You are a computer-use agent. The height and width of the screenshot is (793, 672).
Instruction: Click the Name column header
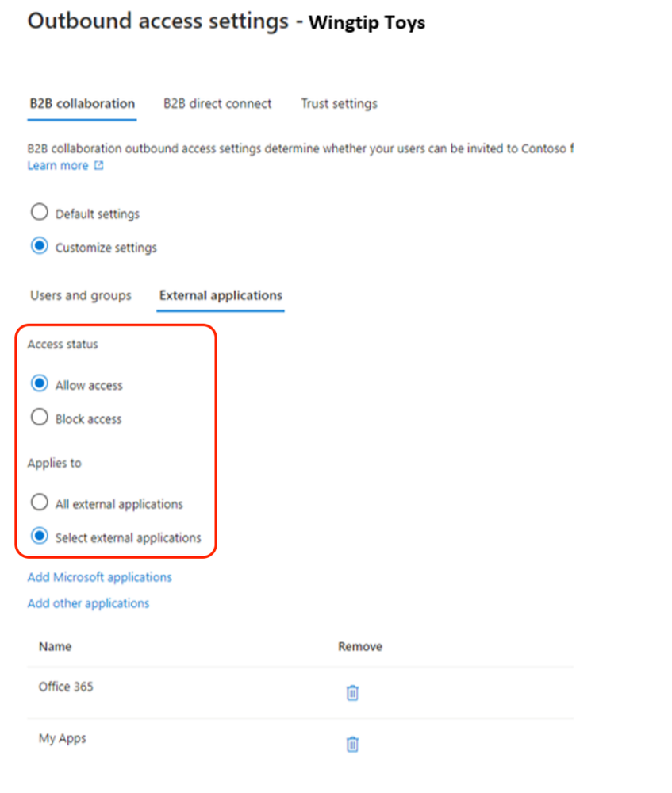click(55, 646)
